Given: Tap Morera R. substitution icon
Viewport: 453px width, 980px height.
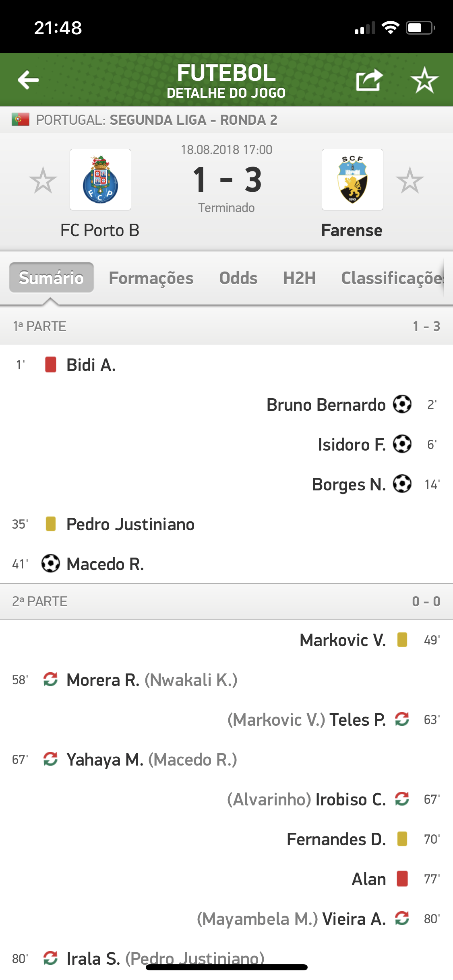Looking at the screenshot, I should tap(51, 679).
